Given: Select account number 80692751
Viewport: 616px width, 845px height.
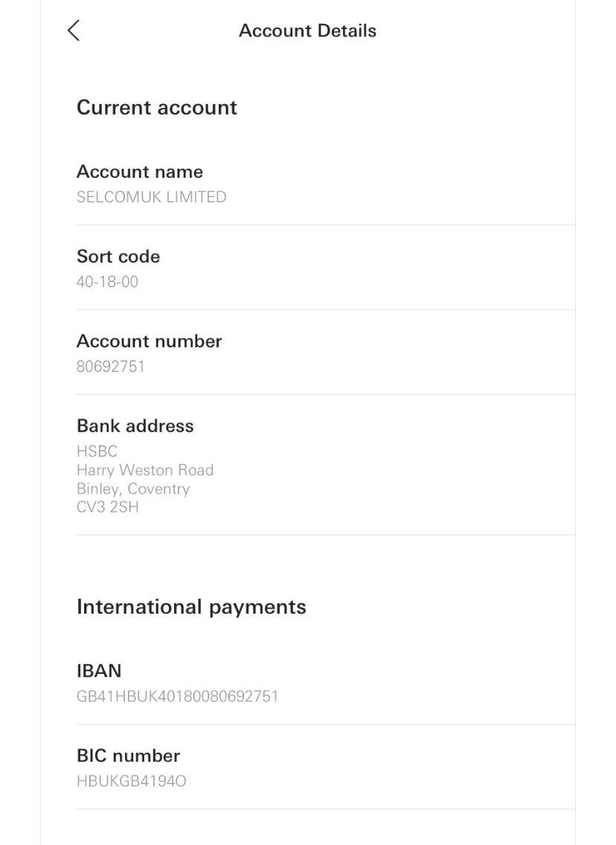Looking at the screenshot, I should 110,367.
